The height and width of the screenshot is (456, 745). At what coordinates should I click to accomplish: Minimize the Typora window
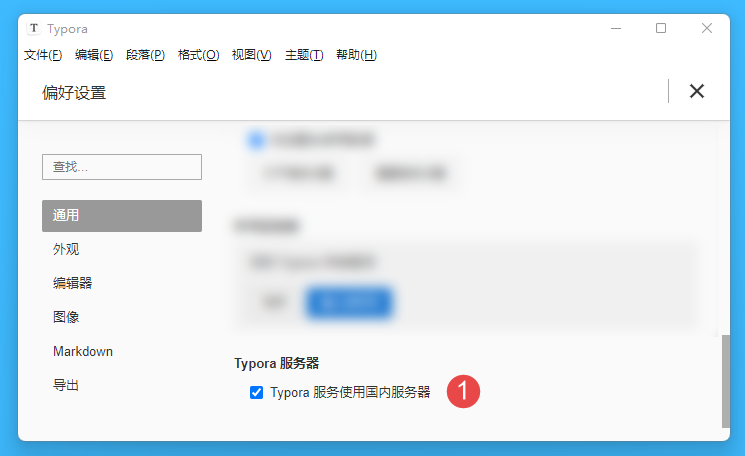[x=616, y=28]
